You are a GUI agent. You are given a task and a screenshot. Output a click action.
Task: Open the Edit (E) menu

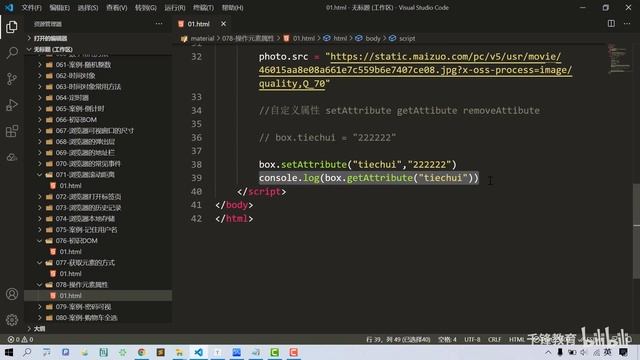tap(60, 7)
